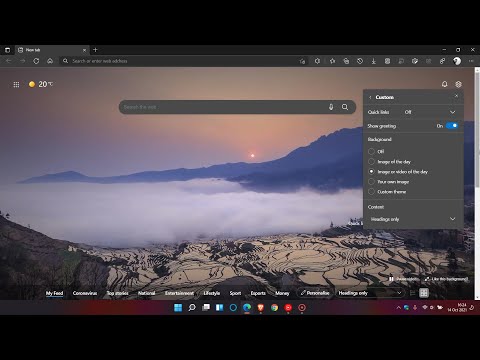Screen dimensions: 480x360
Task: Toggle the Show greeting switch
Action: point(452,126)
